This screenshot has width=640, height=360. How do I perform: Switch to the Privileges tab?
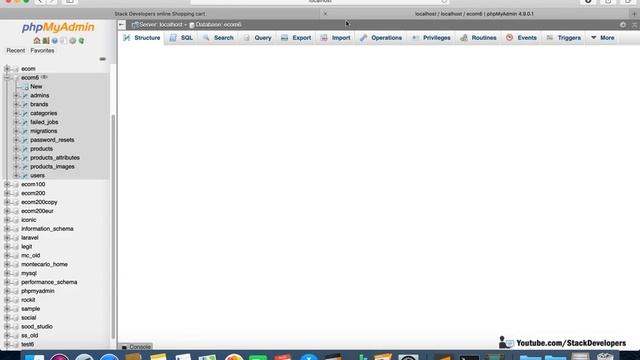coord(432,38)
